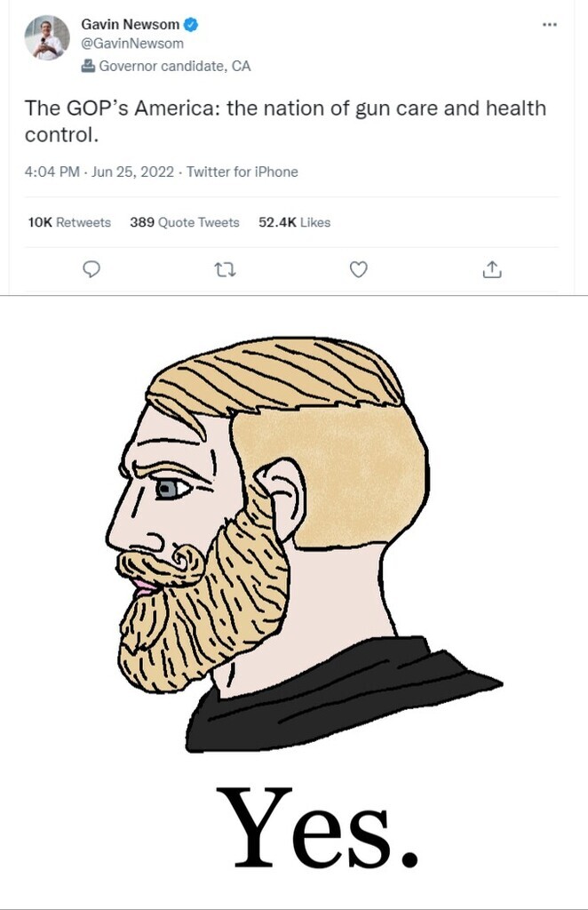View the 389 Quote Tweets
This screenshot has width=588, height=910.
tap(185, 222)
